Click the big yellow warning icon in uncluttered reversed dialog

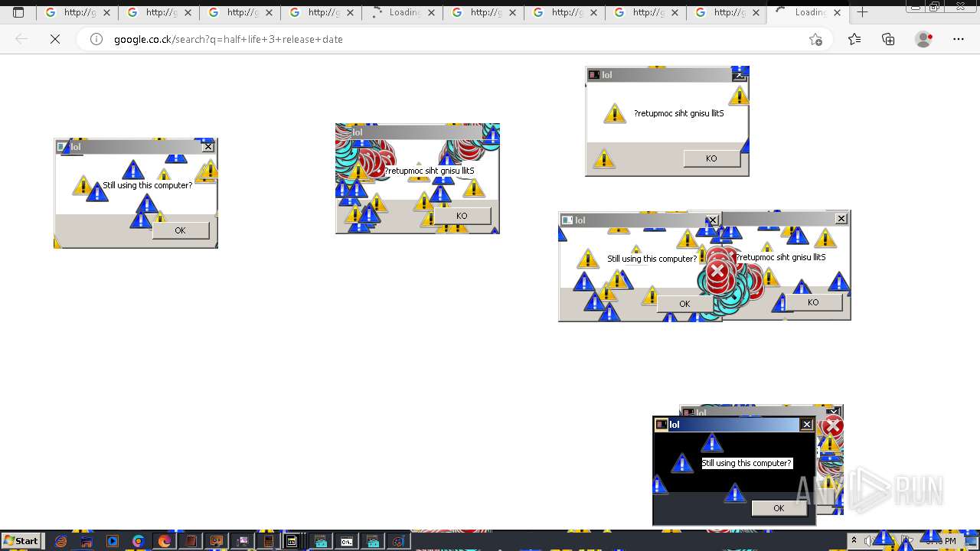pyautogui.click(x=615, y=114)
